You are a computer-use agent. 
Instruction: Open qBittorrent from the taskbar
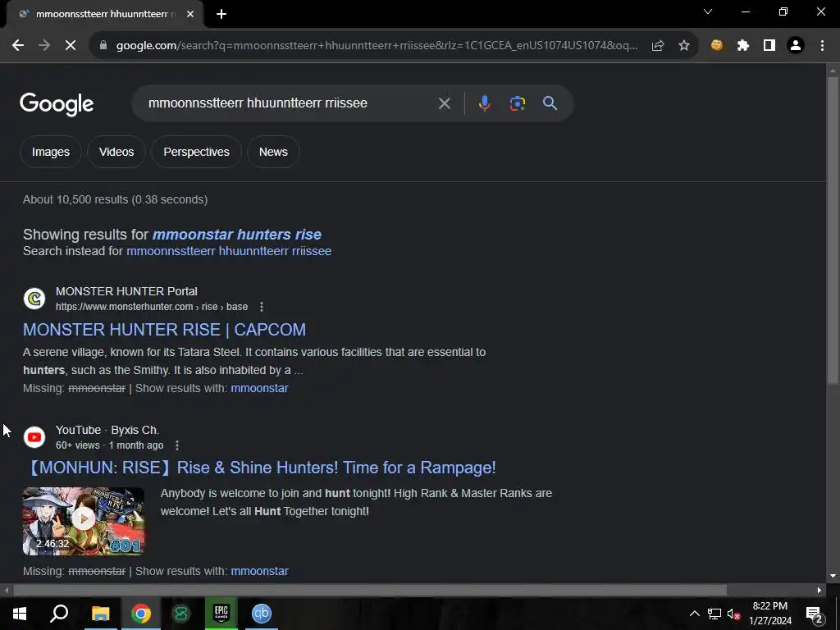(x=262, y=614)
